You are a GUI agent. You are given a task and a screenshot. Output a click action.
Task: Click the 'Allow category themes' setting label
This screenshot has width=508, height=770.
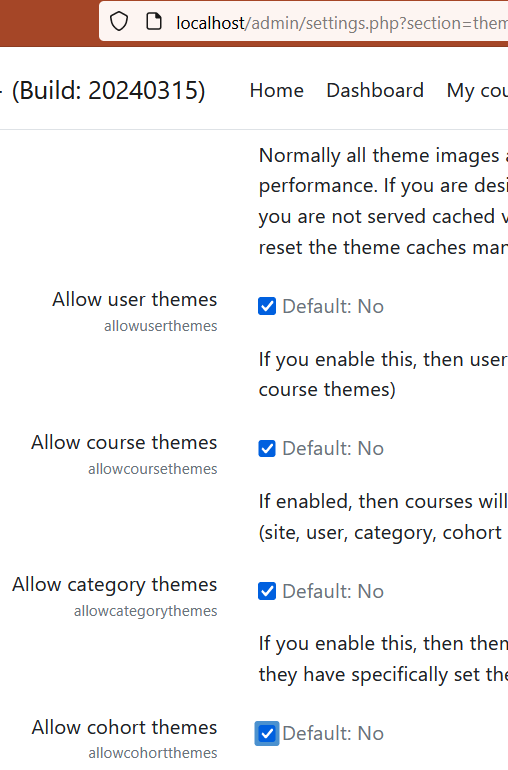coord(114,585)
